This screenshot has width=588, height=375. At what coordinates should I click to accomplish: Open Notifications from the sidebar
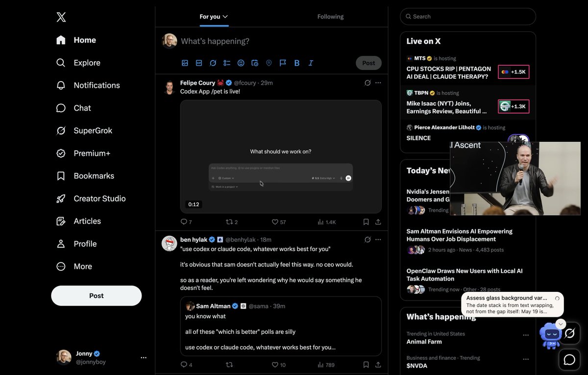[88, 85]
